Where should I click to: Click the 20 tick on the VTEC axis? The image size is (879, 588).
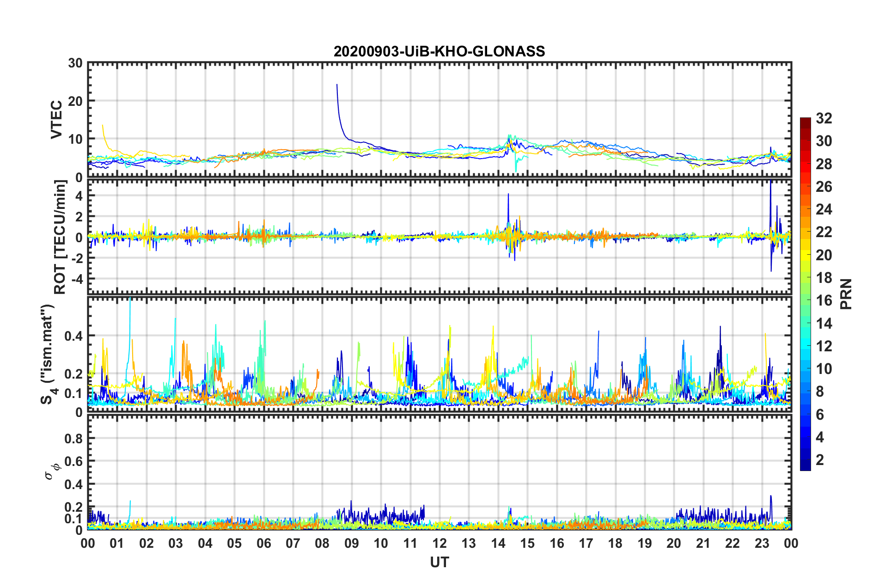(x=75, y=101)
